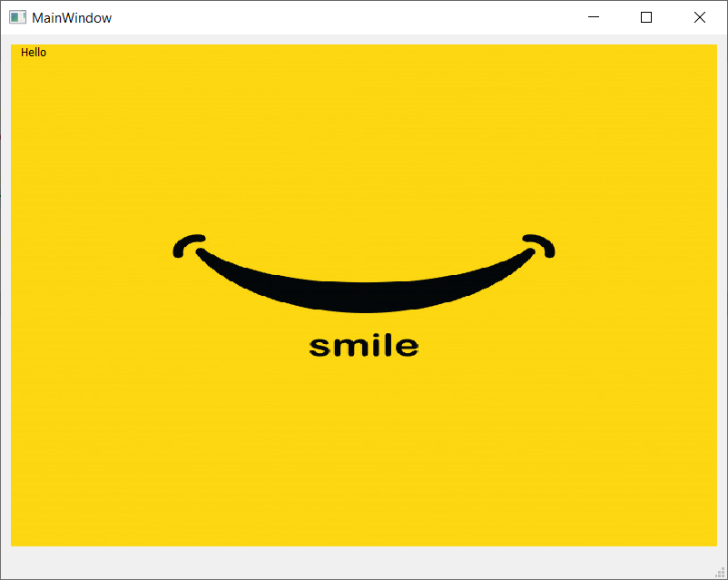The height and width of the screenshot is (580, 728).
Task: Click the Hello label text
Action: coord(34,53)
